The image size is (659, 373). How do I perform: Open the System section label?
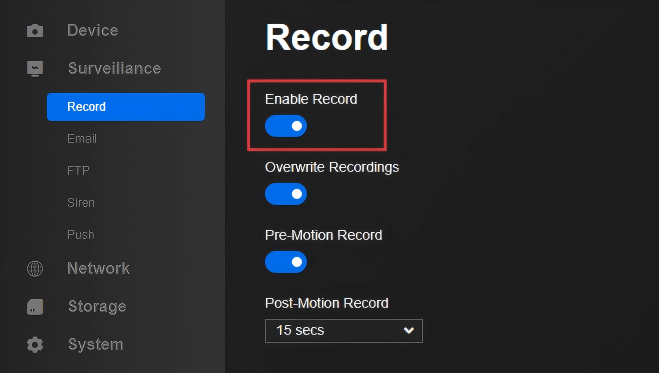[96, 345]
